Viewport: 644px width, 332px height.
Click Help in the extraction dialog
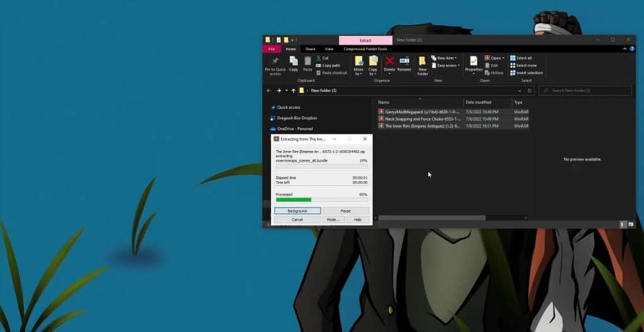358,220
